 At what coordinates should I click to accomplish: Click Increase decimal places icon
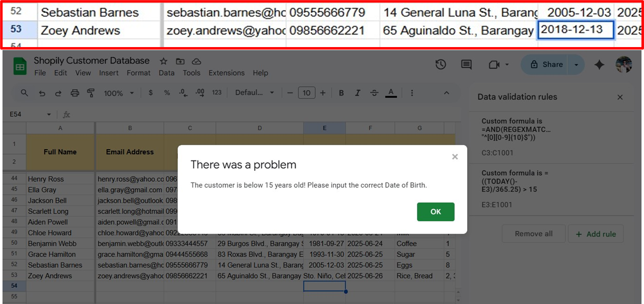point(200,93)
